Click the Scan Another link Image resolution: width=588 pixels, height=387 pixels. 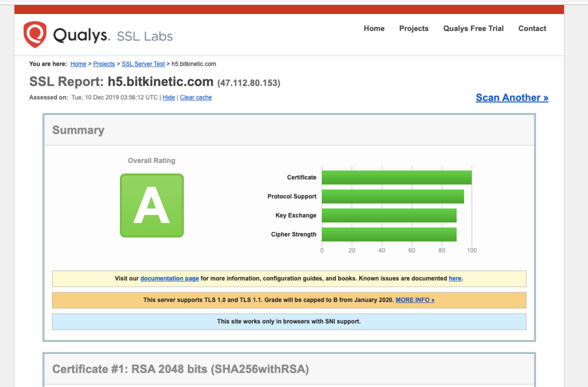[x=512, y=97]
